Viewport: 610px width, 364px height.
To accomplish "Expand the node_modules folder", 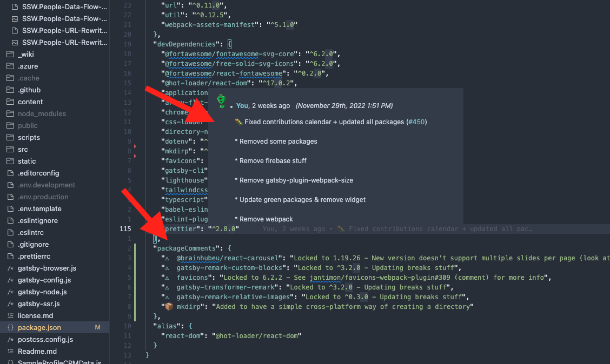I will [x=42, y=113].
